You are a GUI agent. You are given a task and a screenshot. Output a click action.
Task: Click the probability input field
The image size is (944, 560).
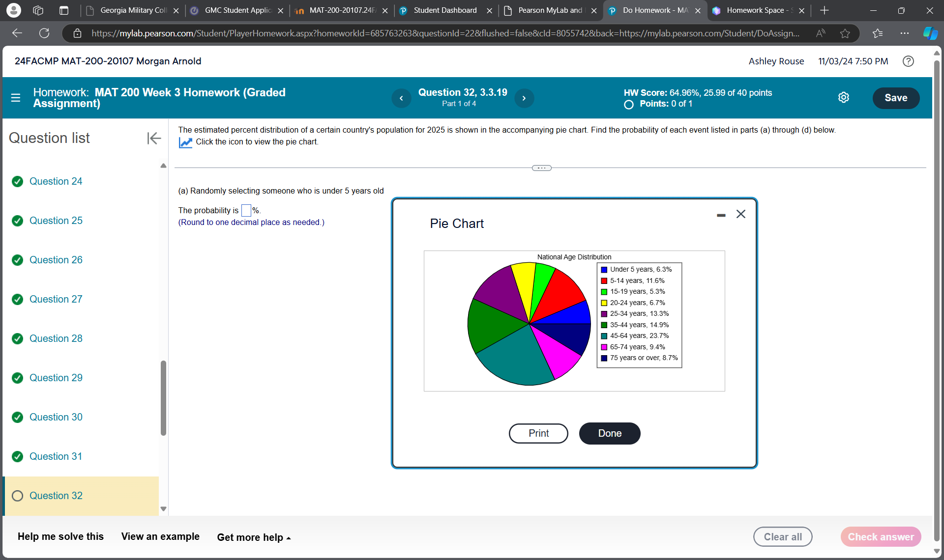click(x=246, y=210)
